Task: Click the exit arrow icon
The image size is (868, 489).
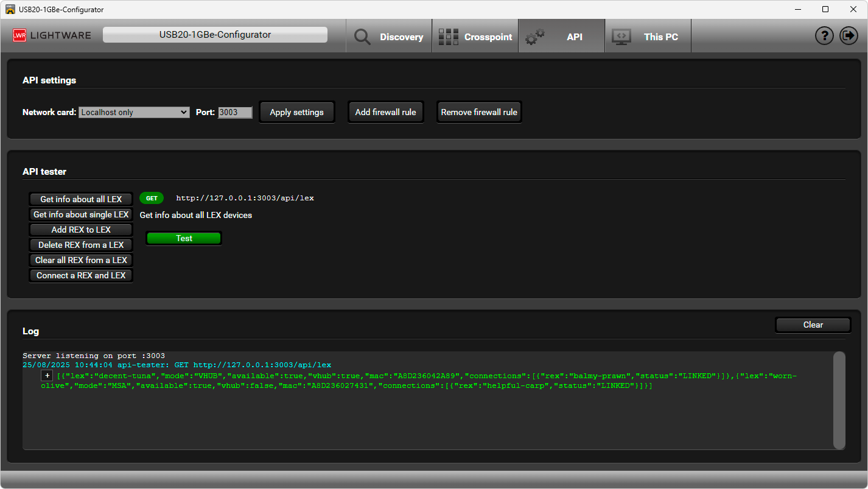Action: tap(849, 36)
